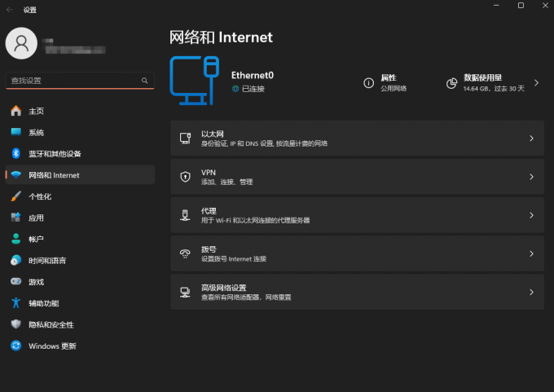554x392 pixels.
Task: Expand the 代理 row chevron
Action: [x=531, y=215]
